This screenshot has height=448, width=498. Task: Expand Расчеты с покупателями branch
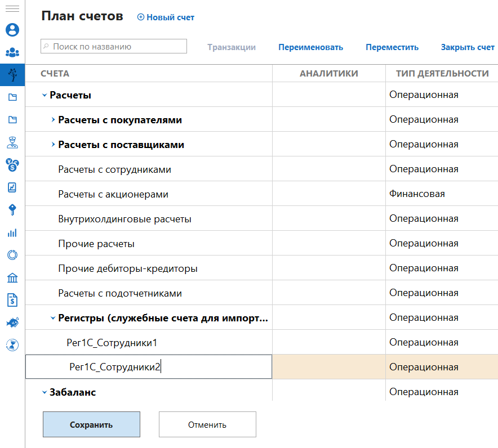pyautogui.click(x=53, y=120)
